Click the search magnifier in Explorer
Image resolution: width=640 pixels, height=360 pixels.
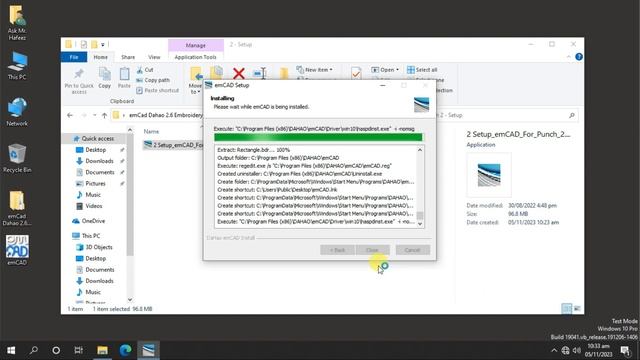click(572, 116)
